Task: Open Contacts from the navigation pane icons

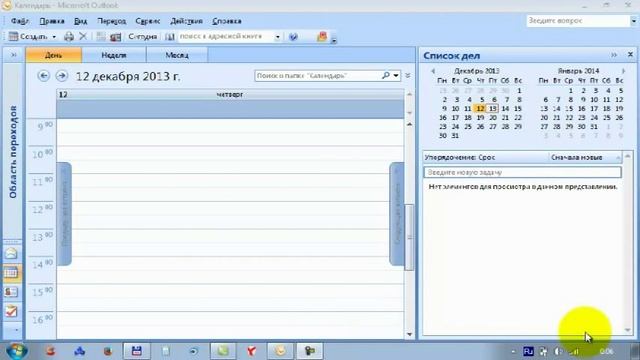Action: point(11,292)
